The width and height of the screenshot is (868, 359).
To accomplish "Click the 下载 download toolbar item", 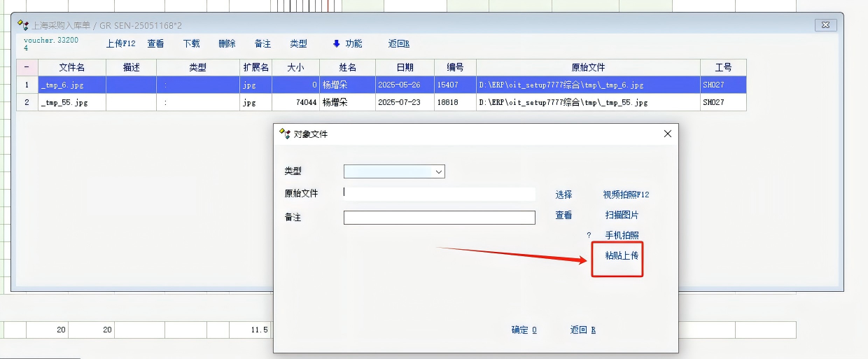I will pyautogui.click(x=191, y=43).
